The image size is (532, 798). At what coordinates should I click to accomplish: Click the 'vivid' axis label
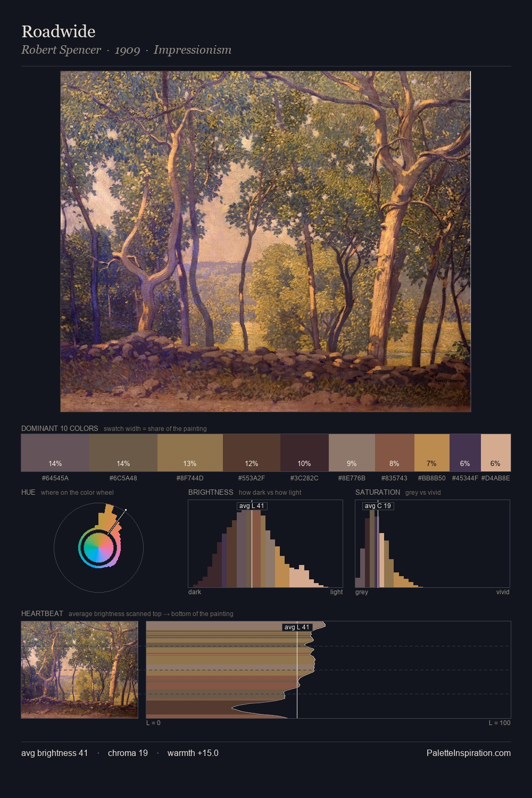(503, 592)
